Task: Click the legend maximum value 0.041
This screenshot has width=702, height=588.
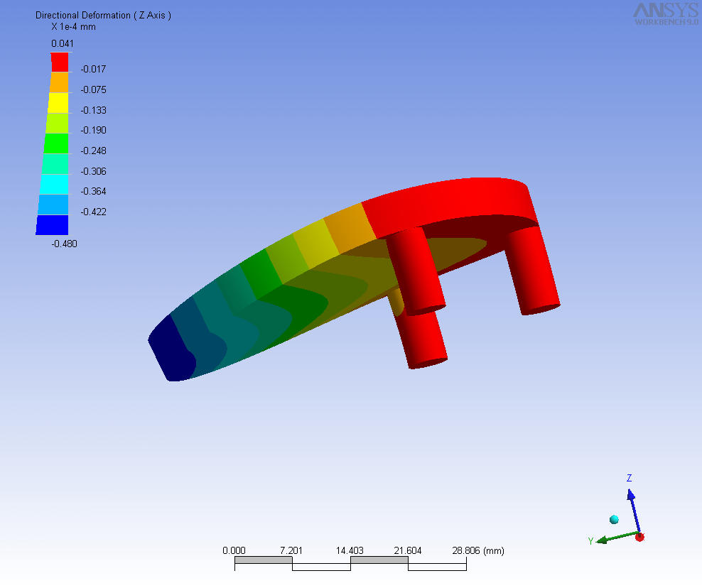Action: coord(61,44)
